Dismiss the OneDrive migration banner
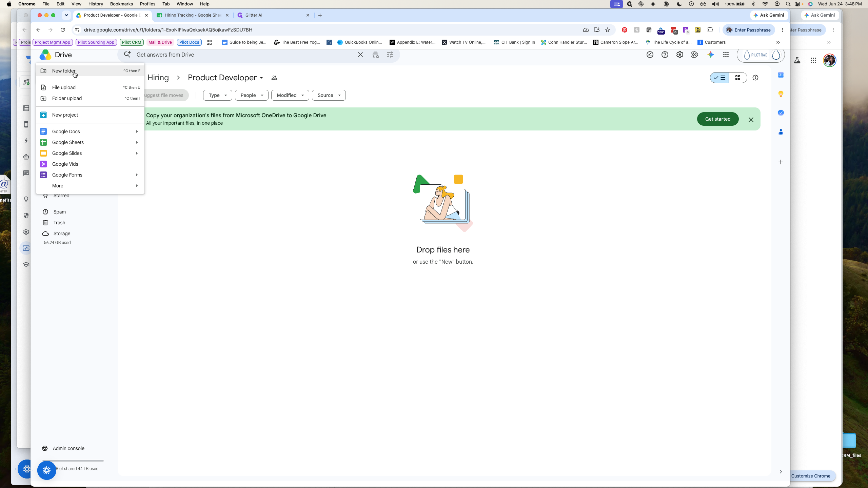 pos(751,119)
